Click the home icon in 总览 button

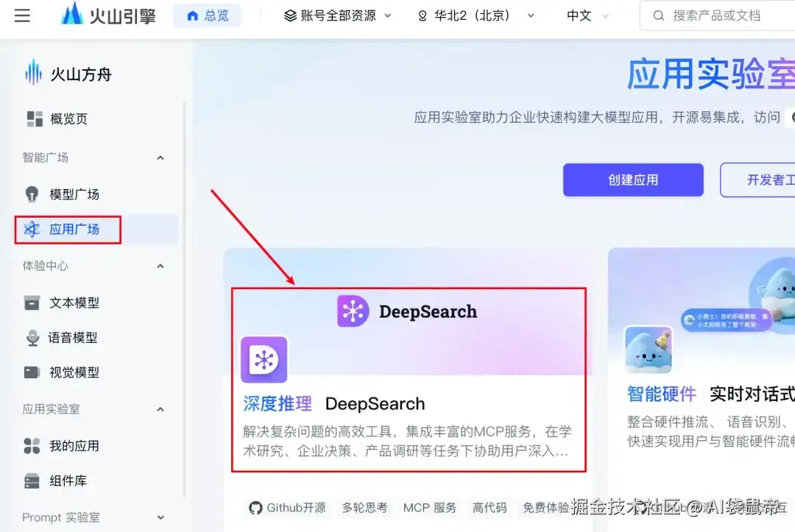point(192,16)
